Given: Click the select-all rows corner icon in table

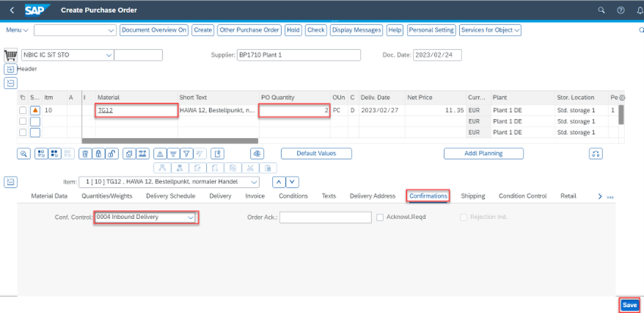Looking at the screenshot, I should [x=23, y=97].
